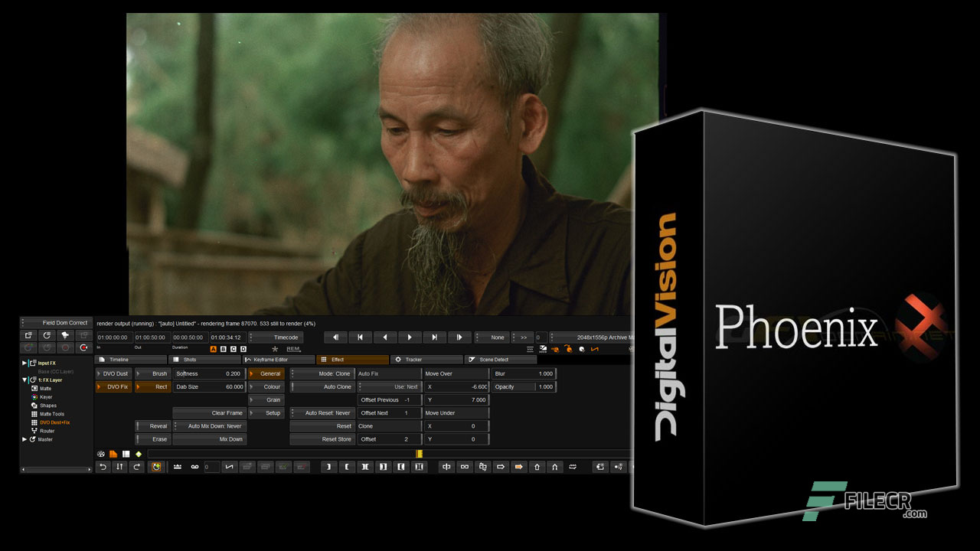
Task: Click the Opacity slider
Action: point(524,387)
